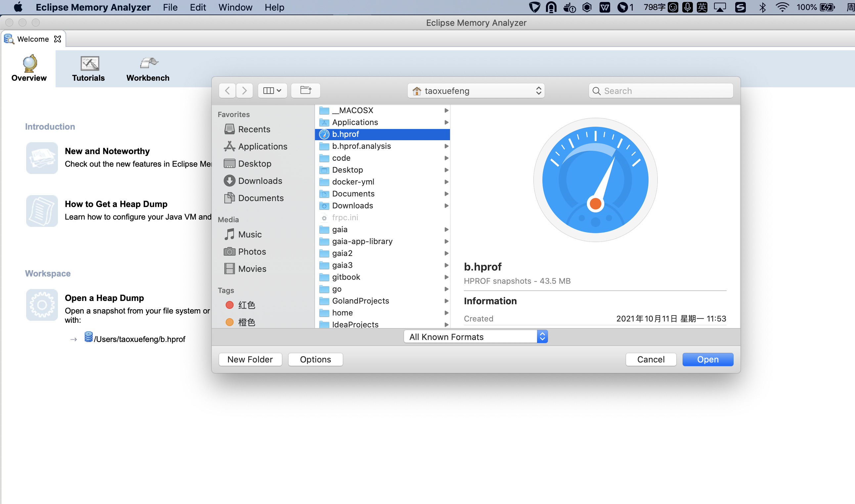
Task: Open the Window menu
Action: coord(235,7)
